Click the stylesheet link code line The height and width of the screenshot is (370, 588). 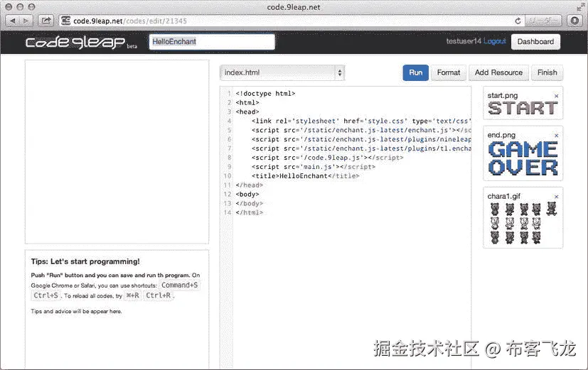(361, 121)
